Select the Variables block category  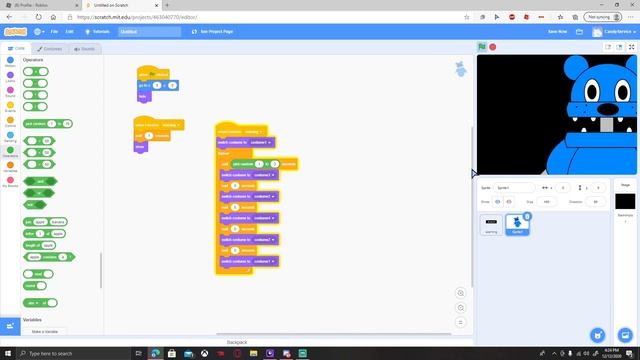click(10, 167)
